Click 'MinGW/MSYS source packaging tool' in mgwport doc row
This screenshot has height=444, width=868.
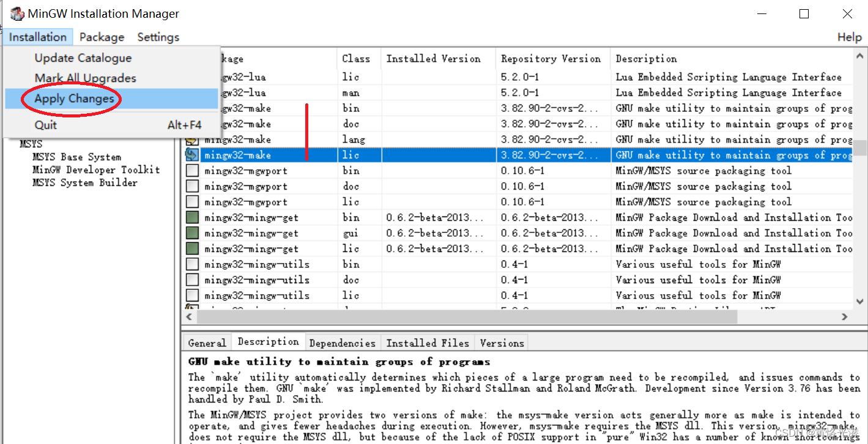[x=703, y=187]
